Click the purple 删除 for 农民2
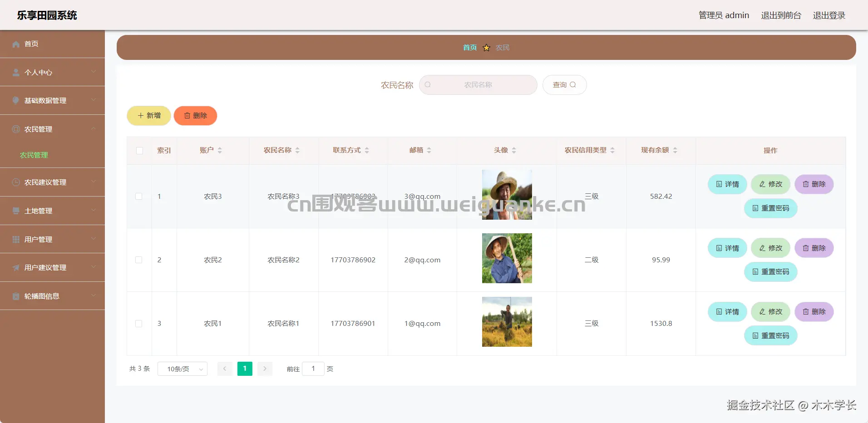The width and height of the screenshot is (868, 423). click(x=814, y=248)
